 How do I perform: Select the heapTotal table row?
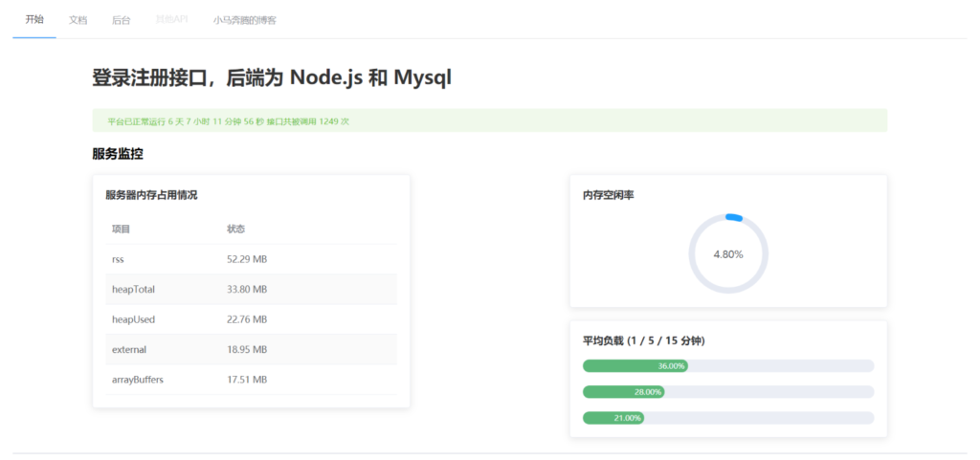click(251, 289)
